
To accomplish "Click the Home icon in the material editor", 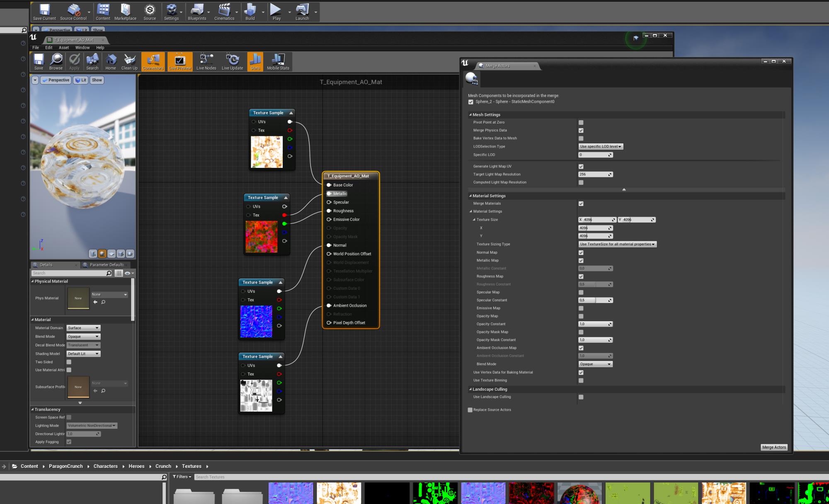I will (x=111, y=62).
